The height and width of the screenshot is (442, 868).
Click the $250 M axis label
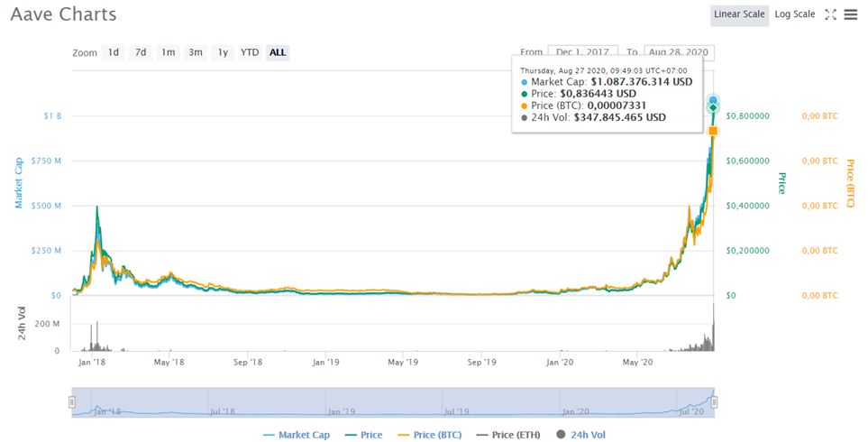(x=46, y=251)
